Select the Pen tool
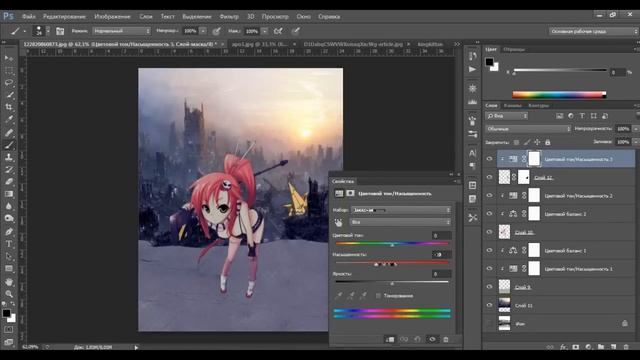 (9, 231)
